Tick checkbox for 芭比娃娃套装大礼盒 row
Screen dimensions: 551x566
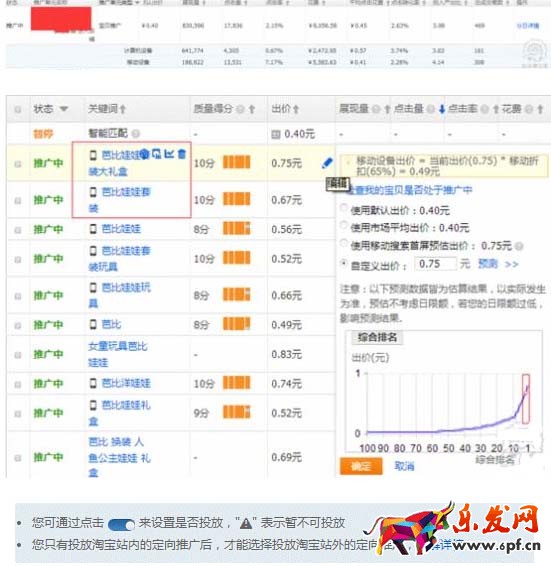coord(17,164)
